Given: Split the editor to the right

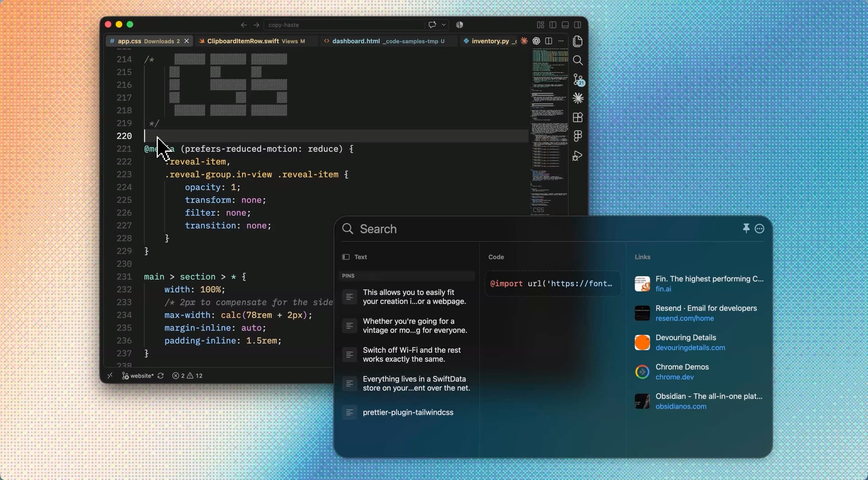Looking at the screenshot, I should pyautogui.click(x=548, y=41).
